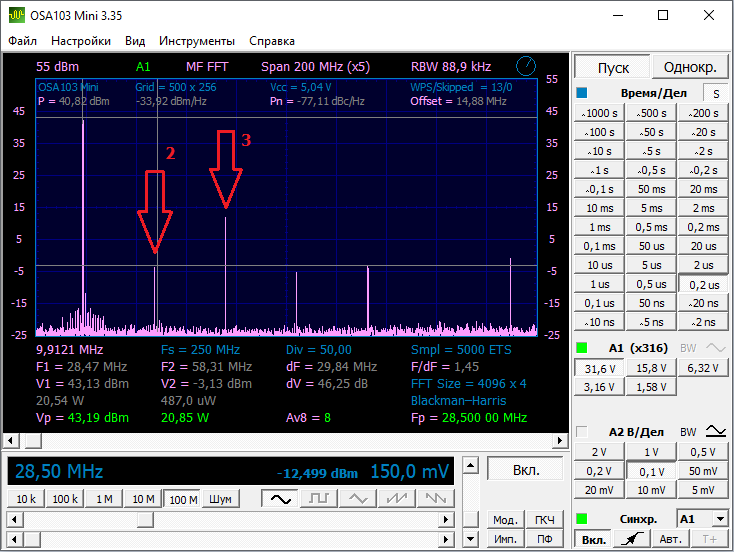The height and width of the screenshot is (552, 734).
Task: Toggle the blue Время/Дел indicator square
Action: (x=582, y=93)
